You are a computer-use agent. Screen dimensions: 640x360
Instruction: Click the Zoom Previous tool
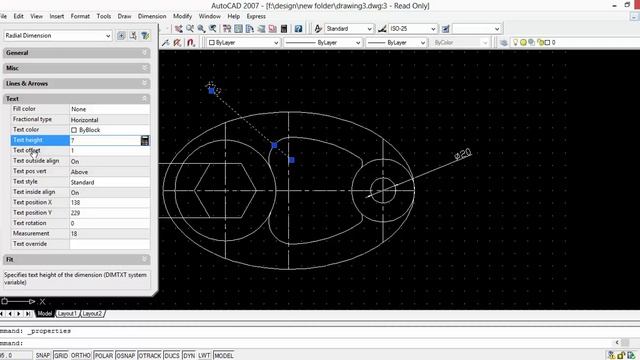pyautogui.click(x=213, y=29)
